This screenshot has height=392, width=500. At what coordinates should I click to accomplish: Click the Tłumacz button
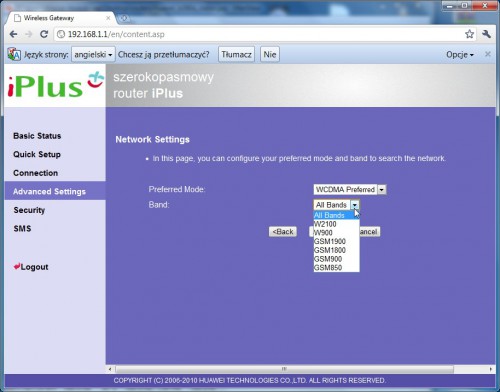(236, 54)
